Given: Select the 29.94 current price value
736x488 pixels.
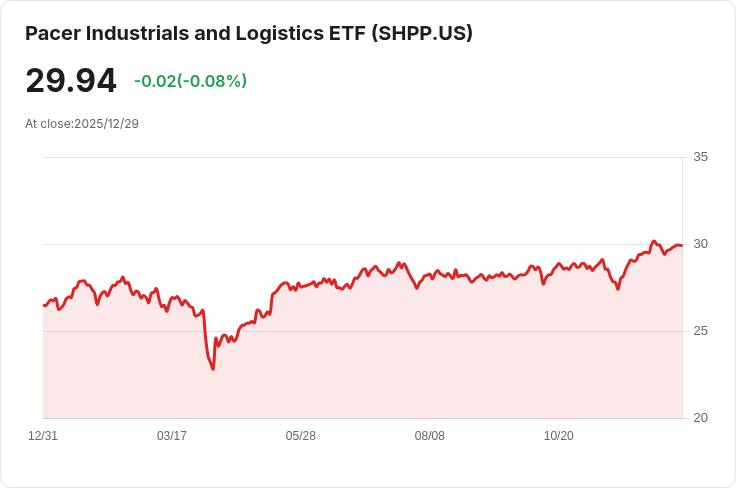Looking at the screenshot, I should [x=71, y=81].
